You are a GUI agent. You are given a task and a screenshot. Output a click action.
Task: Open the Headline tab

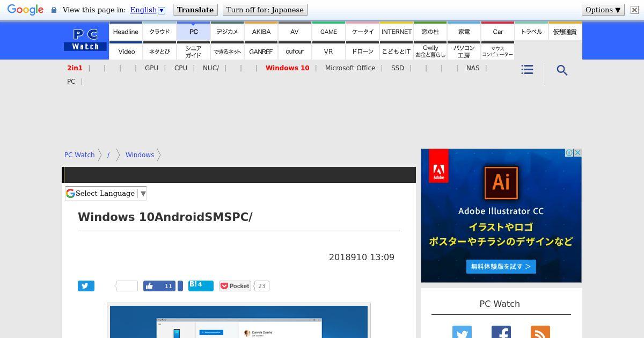(x=126, y=32)
